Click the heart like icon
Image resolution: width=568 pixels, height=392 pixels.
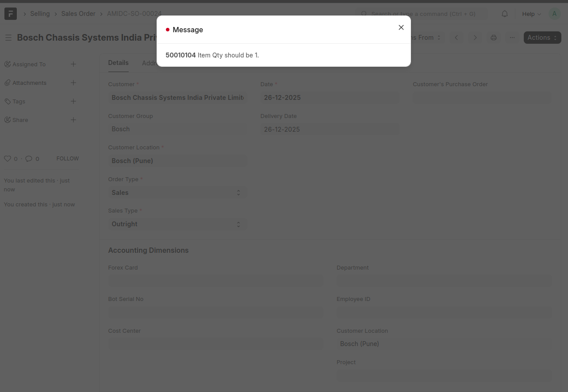pyautogui.click(x=8, y=159)
